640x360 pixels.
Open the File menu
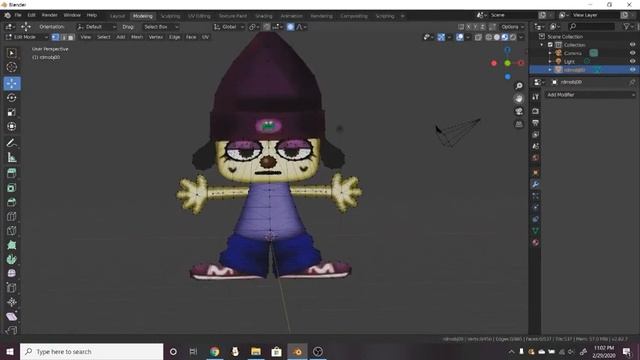click(x=18, y=15)
